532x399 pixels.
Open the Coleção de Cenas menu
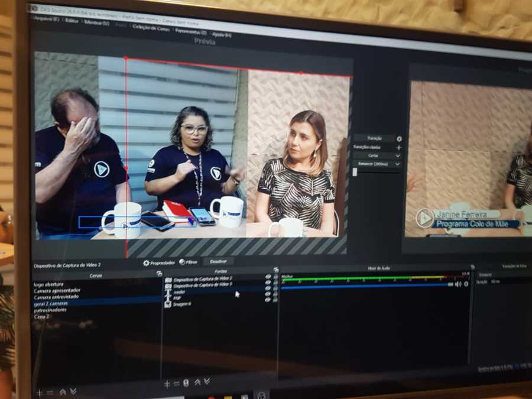[151, 28]
